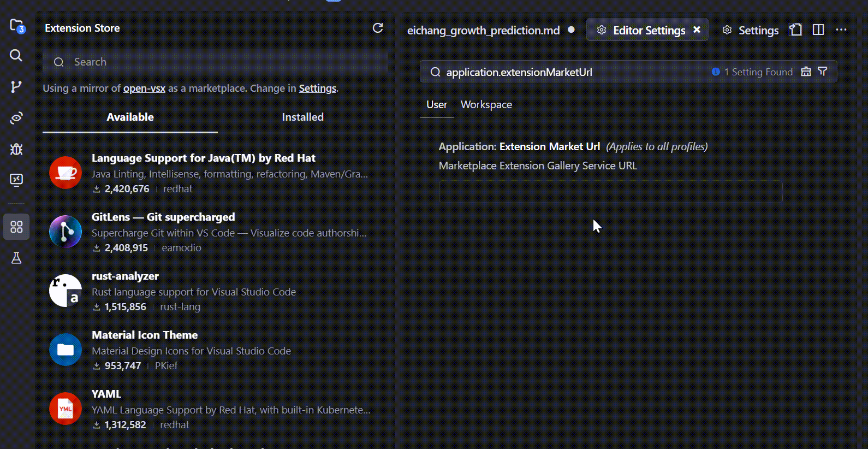Open the Source Control panel

(16, 86)
